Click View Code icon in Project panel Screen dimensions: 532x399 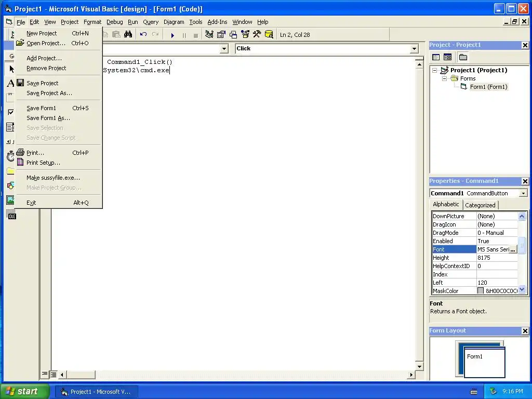(436, 57)
